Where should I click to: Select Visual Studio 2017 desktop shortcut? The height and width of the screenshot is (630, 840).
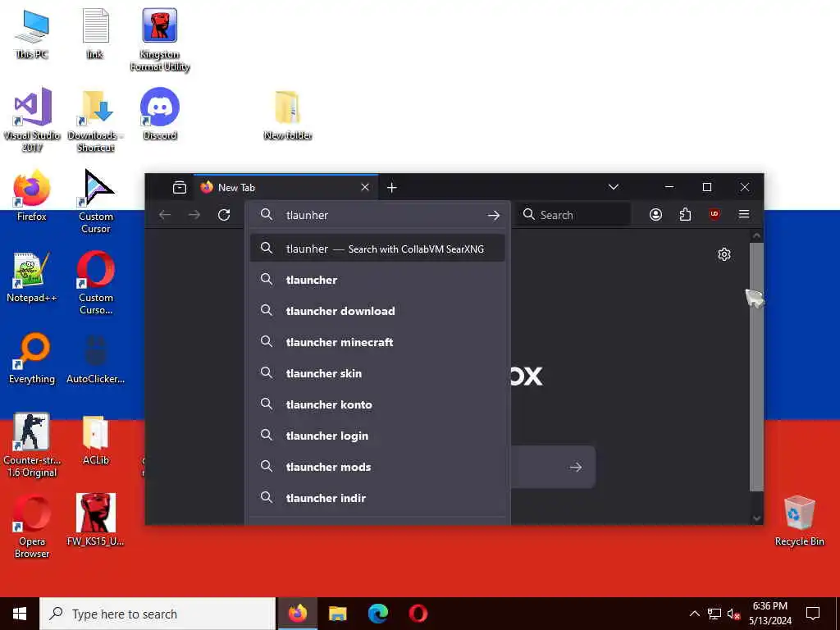pyautogui.click(x=32, y=120)
